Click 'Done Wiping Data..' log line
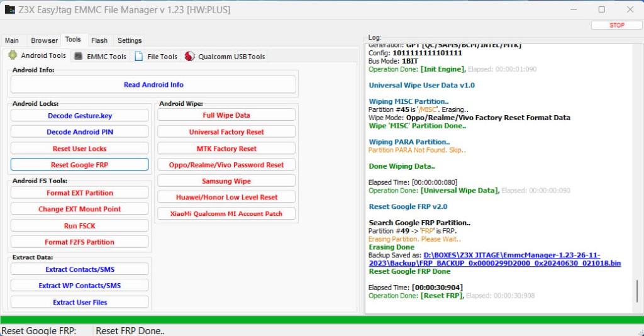Screen dimensions: 644x336 [x=402, y=166]
